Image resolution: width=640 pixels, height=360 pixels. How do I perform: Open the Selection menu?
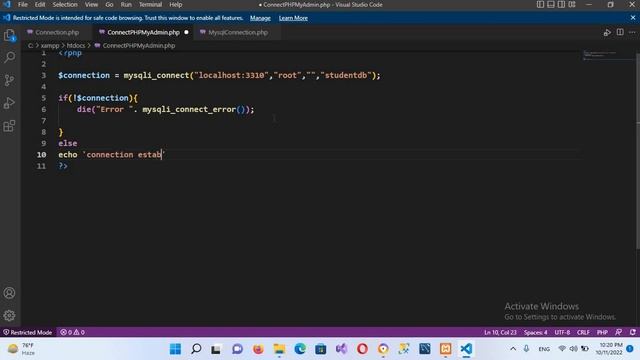tap(65, 4)
